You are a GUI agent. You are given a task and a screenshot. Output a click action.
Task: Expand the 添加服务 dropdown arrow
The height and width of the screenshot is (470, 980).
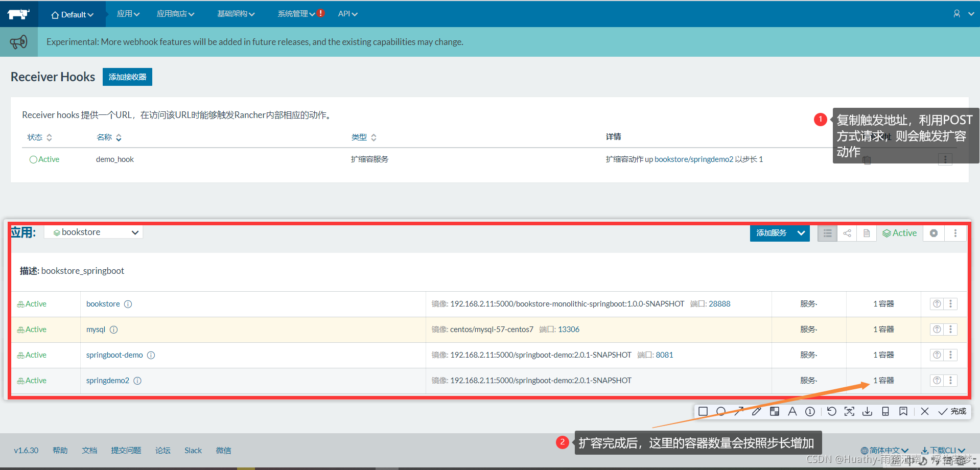pos(802,233)
